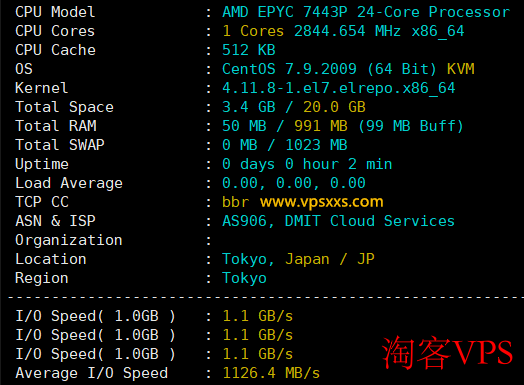Click the bbr congestion control value
The image size is (524, 385).
(x=236, y=203)
